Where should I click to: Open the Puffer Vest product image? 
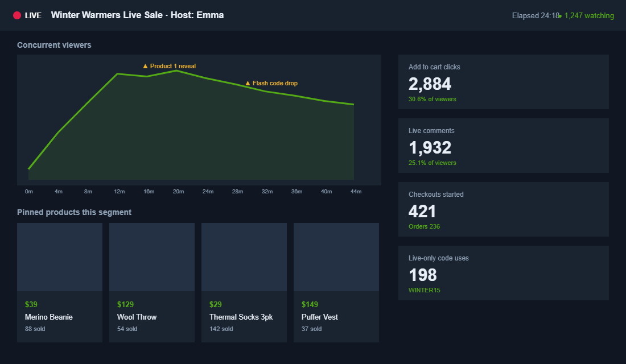[x=336, y=257]
